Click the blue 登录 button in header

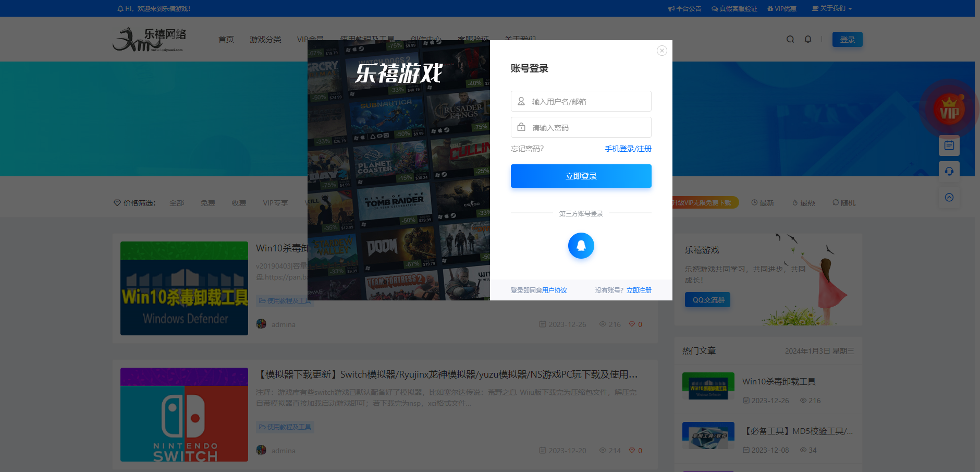click(847, 40)
